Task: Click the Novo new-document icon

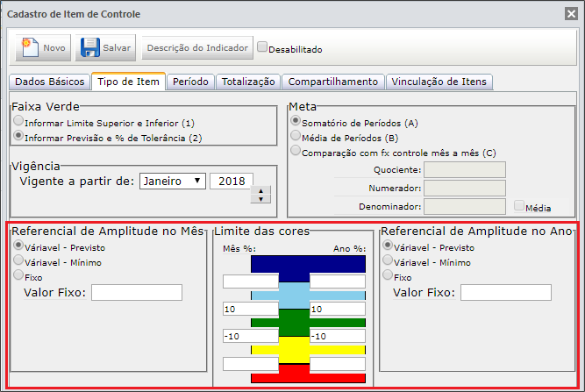Action: (30, 47)
